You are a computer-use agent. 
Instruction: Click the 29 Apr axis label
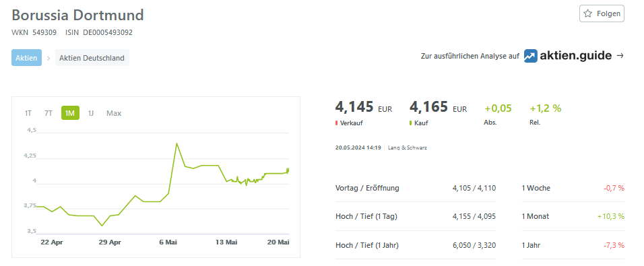pyautogui.click(x=110, y=242)
